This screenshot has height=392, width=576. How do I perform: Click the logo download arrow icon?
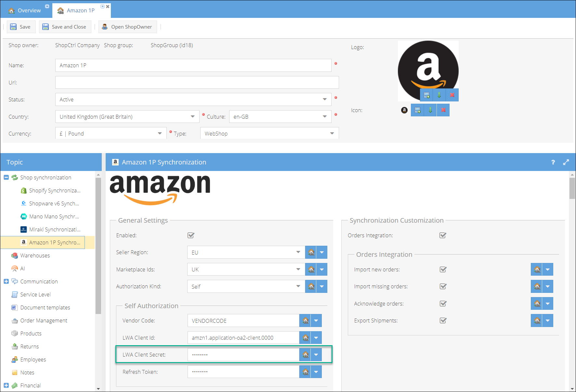coord(439,95)
